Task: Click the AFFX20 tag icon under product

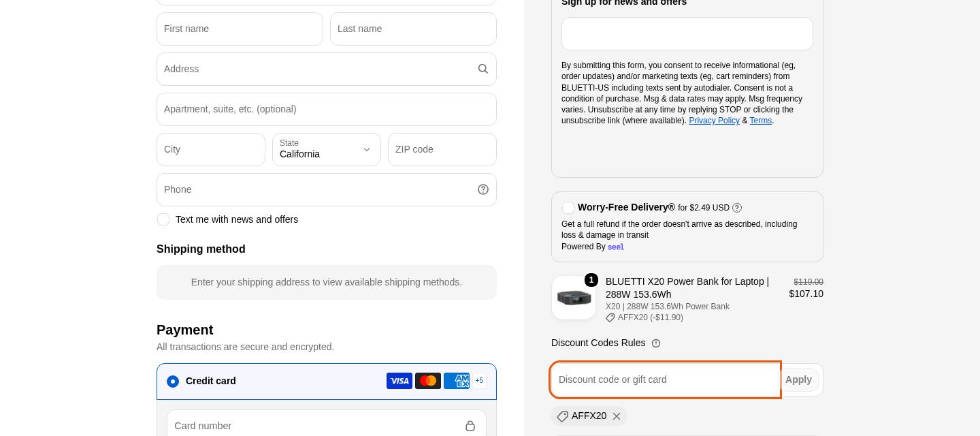Action: coord(610,317)
